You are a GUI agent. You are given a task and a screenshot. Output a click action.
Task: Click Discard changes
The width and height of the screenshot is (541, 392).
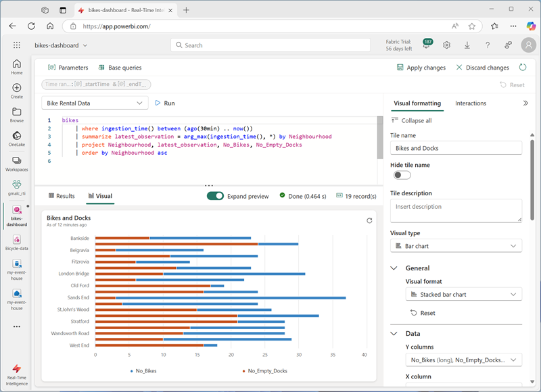pos(483,68)
